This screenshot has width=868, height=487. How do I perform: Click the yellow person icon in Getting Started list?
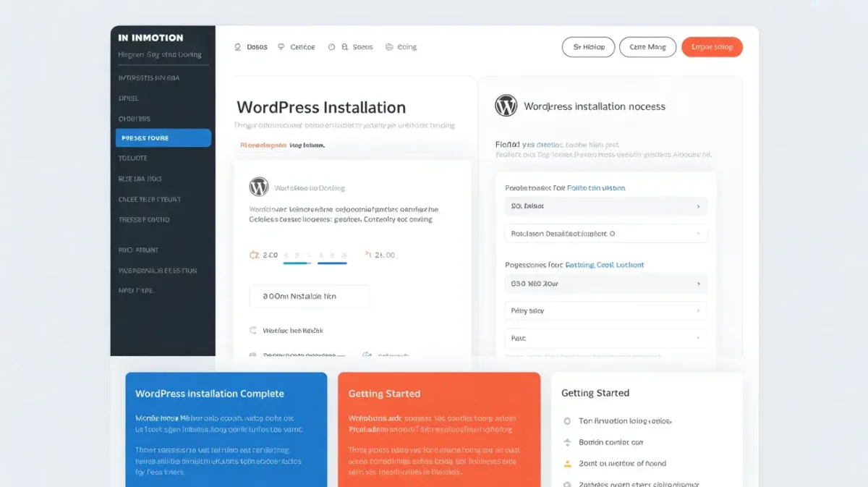coord(567,463)
